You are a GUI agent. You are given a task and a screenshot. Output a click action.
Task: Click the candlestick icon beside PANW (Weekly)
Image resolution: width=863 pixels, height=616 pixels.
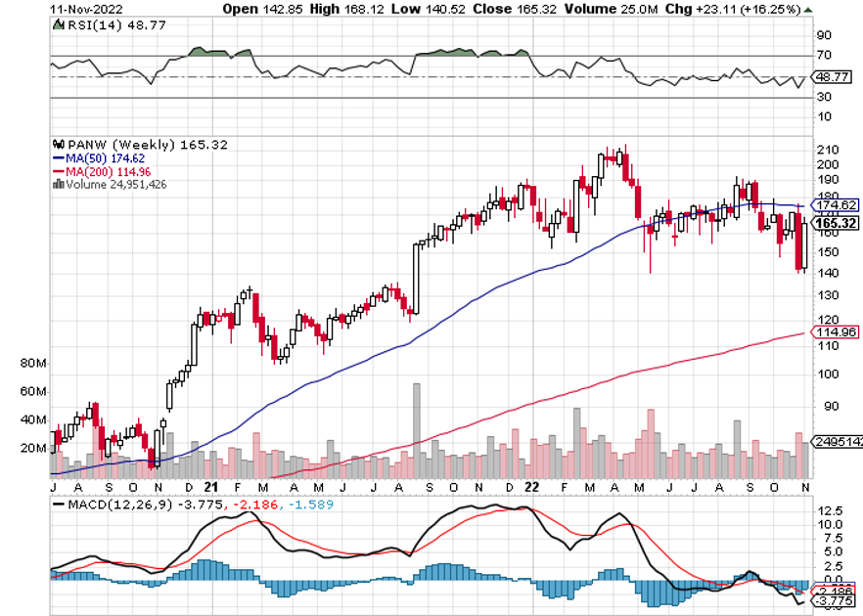click(58, 145)
